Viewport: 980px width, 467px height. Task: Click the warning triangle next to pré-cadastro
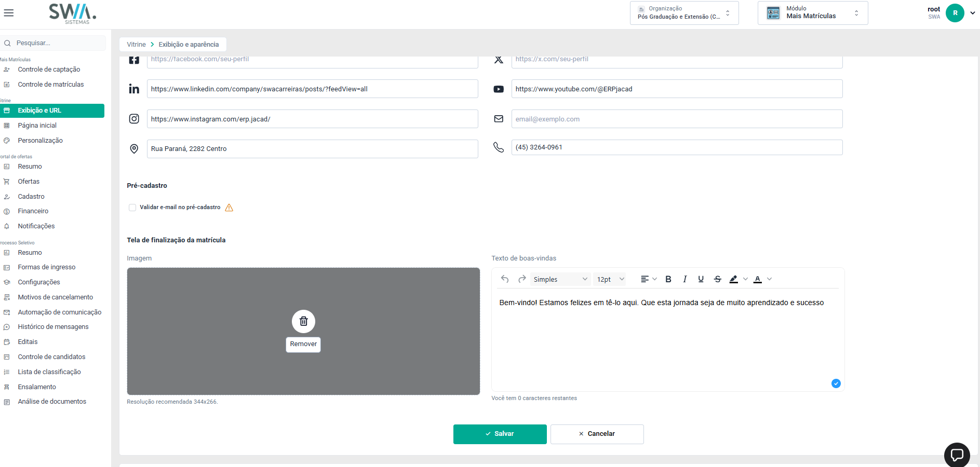coord(229,208)
